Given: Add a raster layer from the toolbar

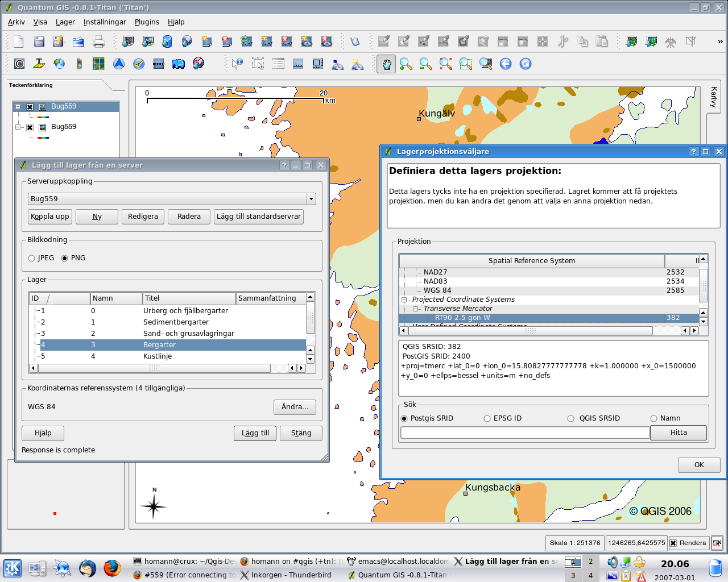Looking at the screenshot, I should coord(148,41).
